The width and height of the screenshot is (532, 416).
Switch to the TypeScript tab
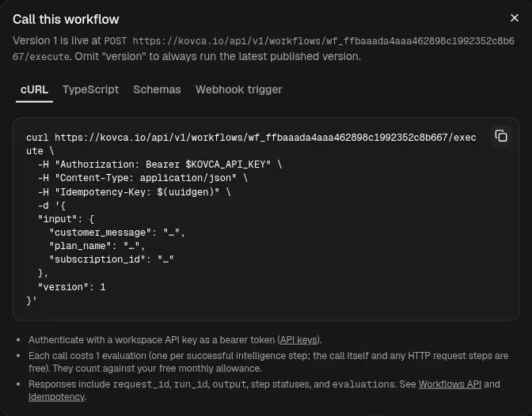click(90, 90)
